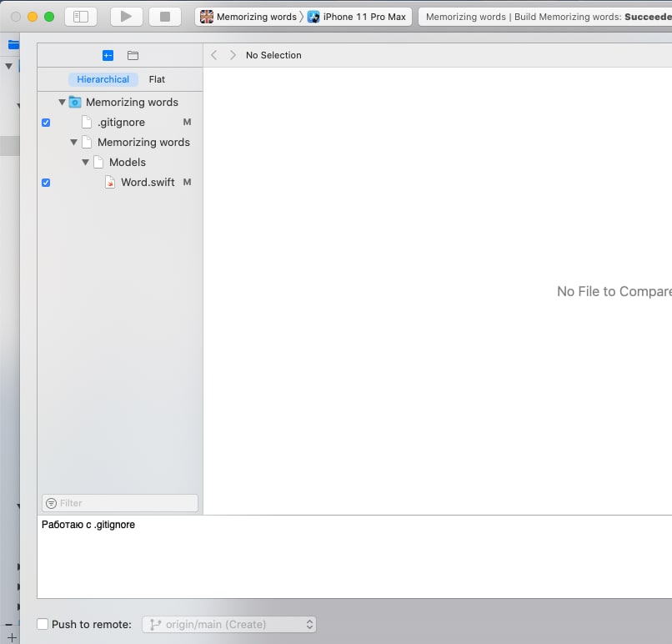This screenshot has width=672, height=644.
Task: Select the Hierarchical tab
Action: (x=103, y=79)
